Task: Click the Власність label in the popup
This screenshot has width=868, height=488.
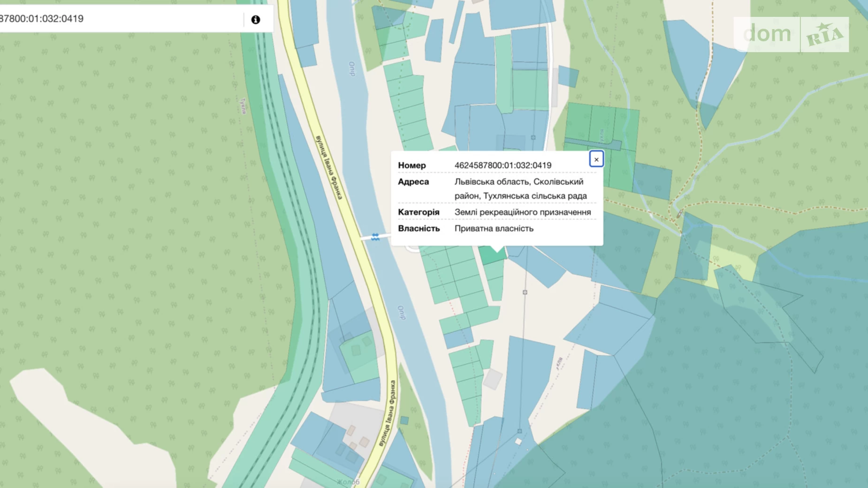Action: coord(419,229)
